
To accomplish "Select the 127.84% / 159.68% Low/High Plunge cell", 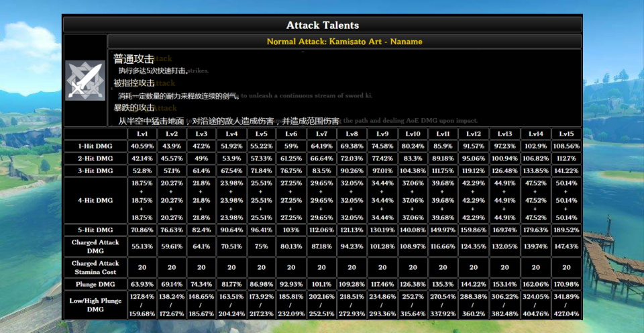I will pos(142,305).
